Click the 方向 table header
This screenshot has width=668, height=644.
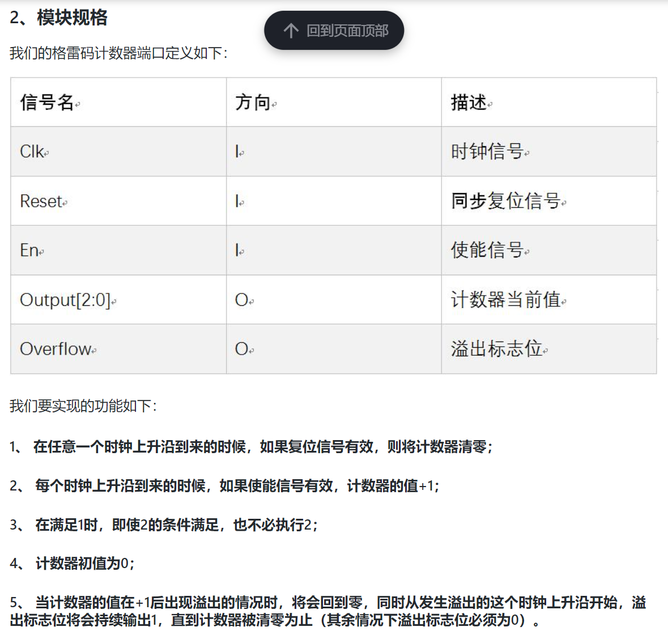tap(334, 102)
